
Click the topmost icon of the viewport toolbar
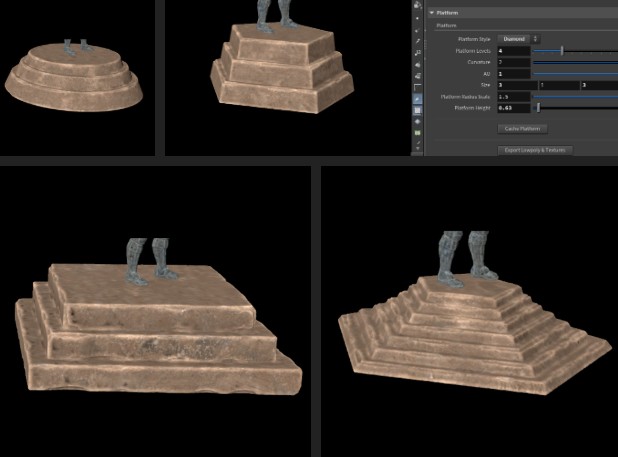pyautogui.click(x=418, y=4)
